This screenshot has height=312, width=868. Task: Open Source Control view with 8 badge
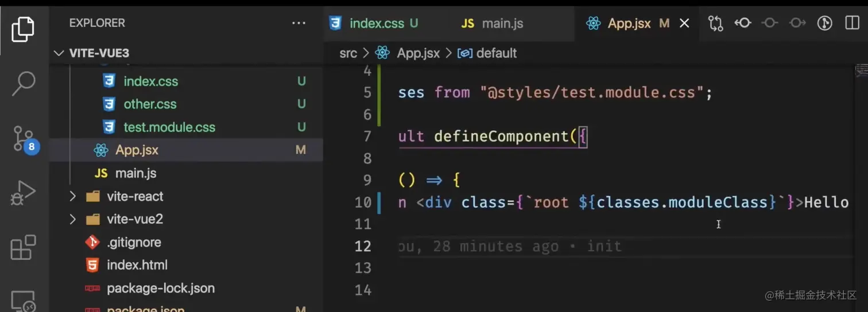click(x=24, y=139)
